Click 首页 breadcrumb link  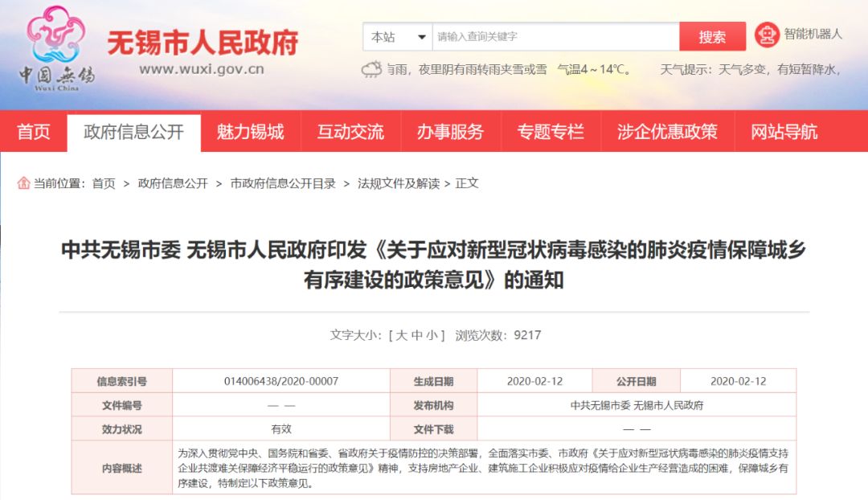tap(104, 183)
